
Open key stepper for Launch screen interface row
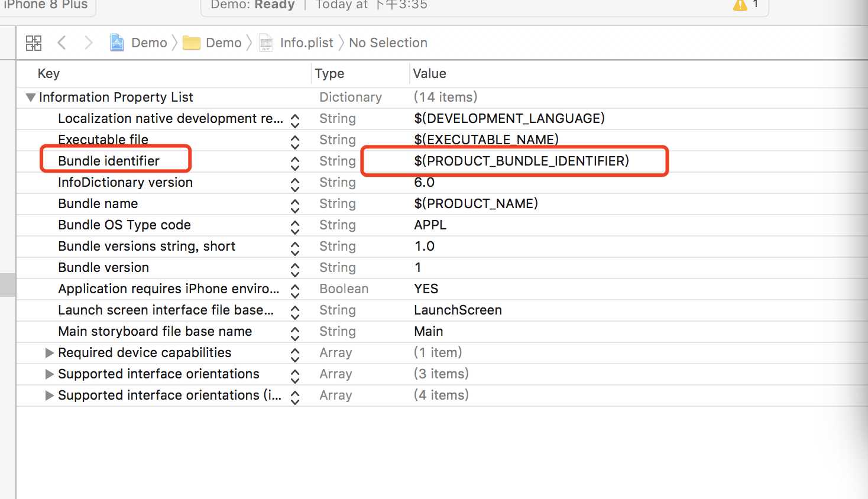295,312
